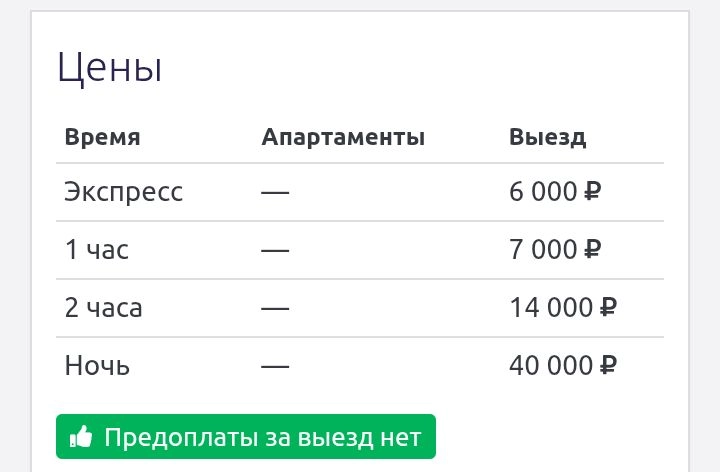The width and height of the screenshot is (720, 472).
Task: Click the ruble sign in Ночь row
Action: coord(608,365)
